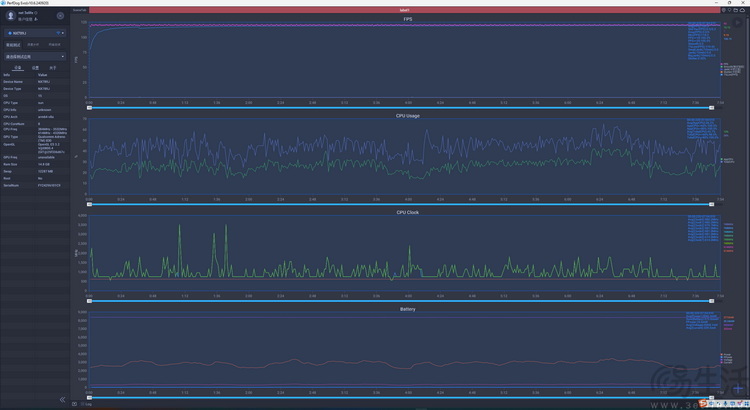
Task: Click the PerfDog title bar app icon
Action: point(3,2)
